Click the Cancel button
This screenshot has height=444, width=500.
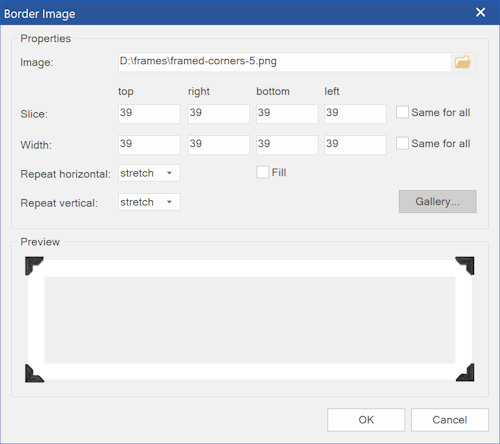click(450, 420)
